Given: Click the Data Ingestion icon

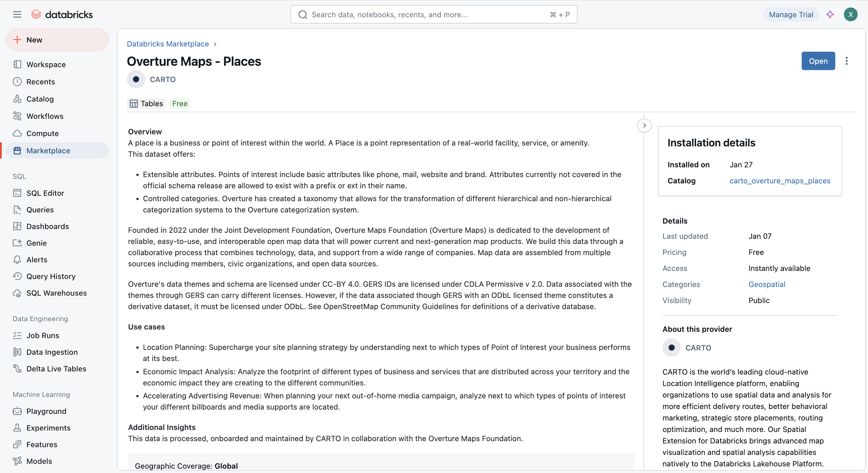Looking at the screenshot, I should click(17, 352).
